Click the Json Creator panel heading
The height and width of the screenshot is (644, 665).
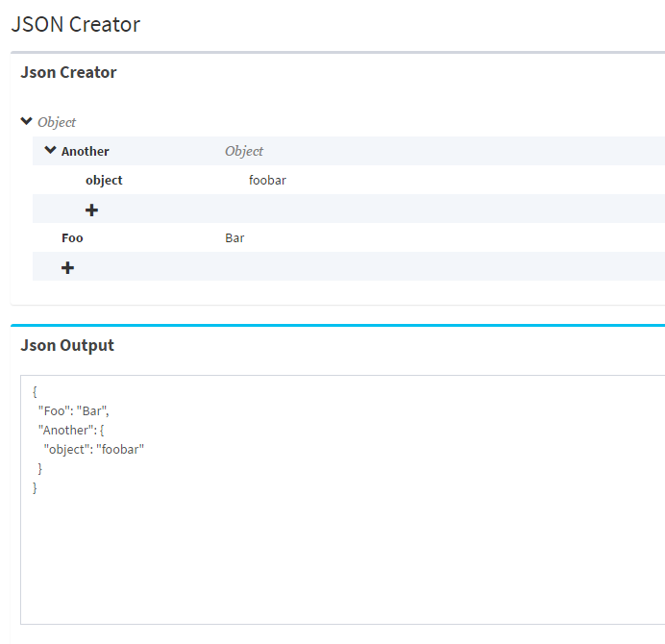[x=68, y=72]
